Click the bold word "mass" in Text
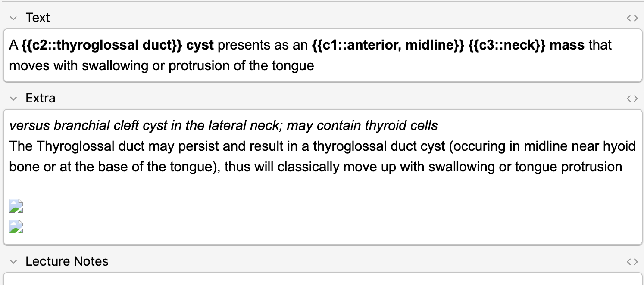644x285 pixels. click(x=567, y=45)
